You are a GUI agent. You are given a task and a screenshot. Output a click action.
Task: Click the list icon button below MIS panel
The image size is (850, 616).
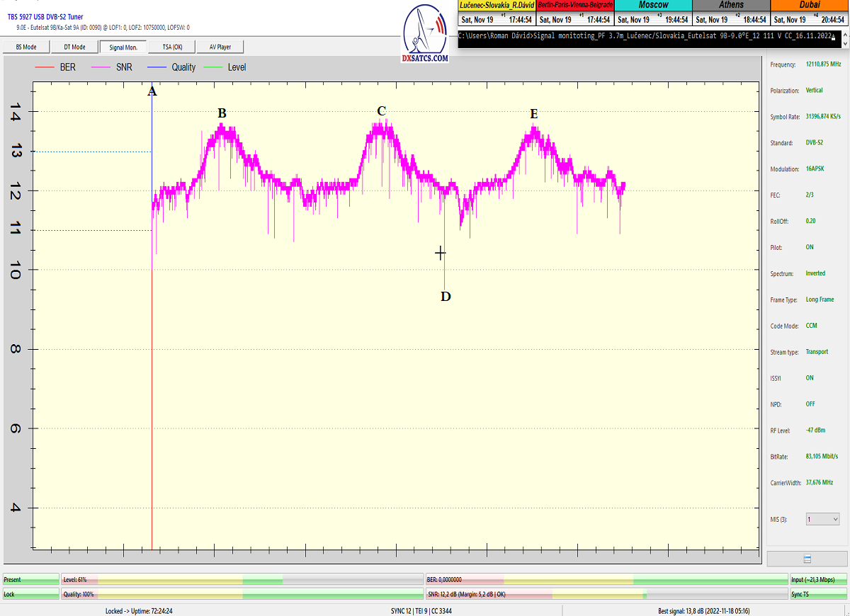click(x=807, y=559)
